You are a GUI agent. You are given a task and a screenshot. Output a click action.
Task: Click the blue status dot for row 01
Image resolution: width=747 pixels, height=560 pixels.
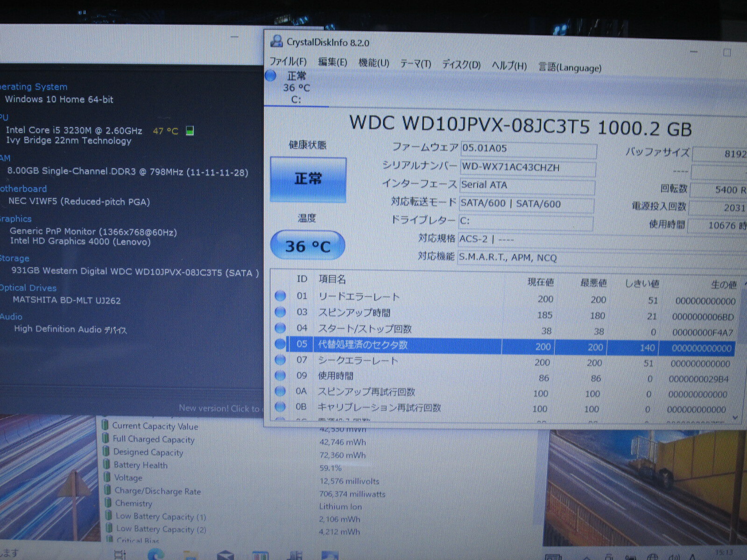[280, 296]
